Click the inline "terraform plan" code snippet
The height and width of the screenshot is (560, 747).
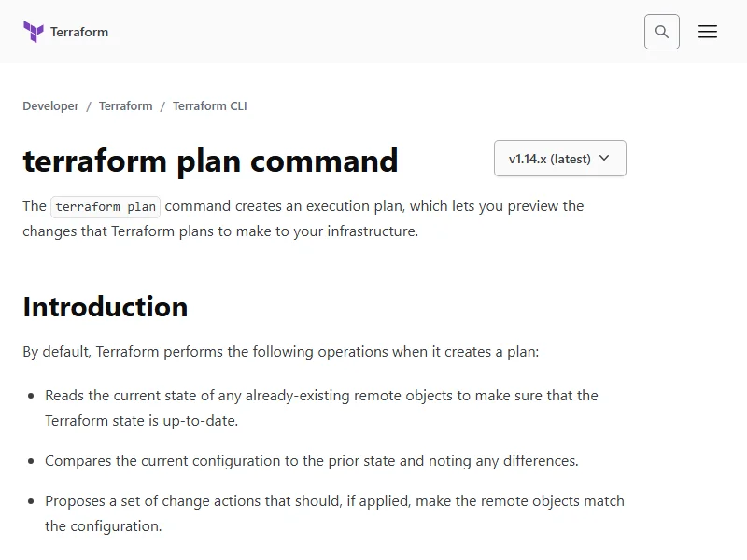click(x=106, y=207)
